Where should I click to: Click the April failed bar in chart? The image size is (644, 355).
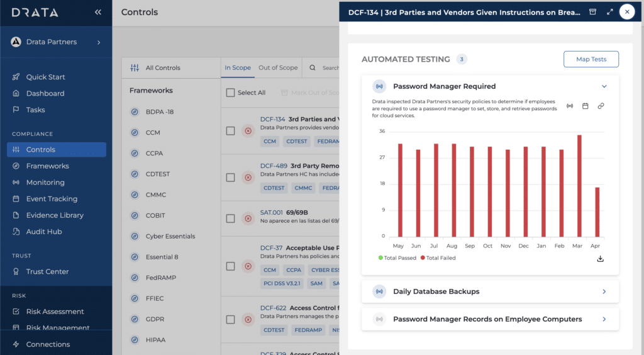(x=597, y=212)
